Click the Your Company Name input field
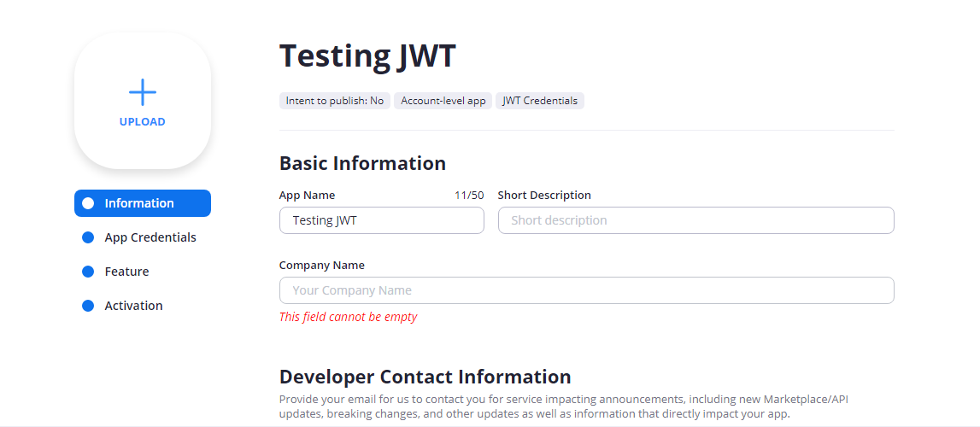Viewport: 980px width, 427px height. coord(587,290)
